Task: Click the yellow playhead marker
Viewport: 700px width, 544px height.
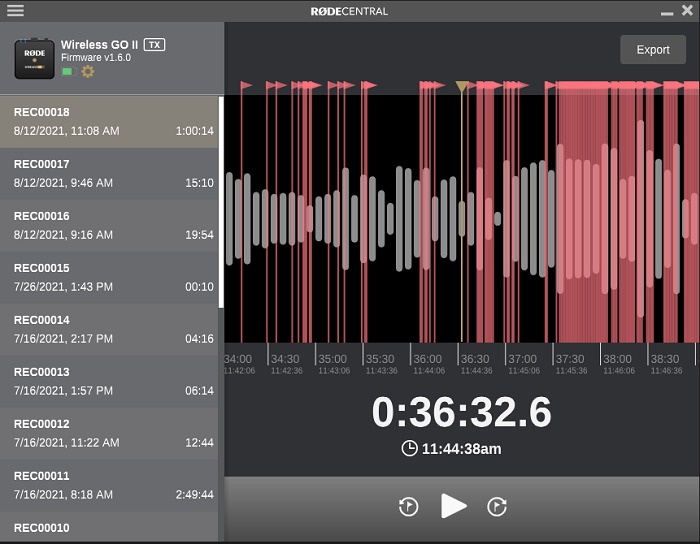Action: pos(461,87)
